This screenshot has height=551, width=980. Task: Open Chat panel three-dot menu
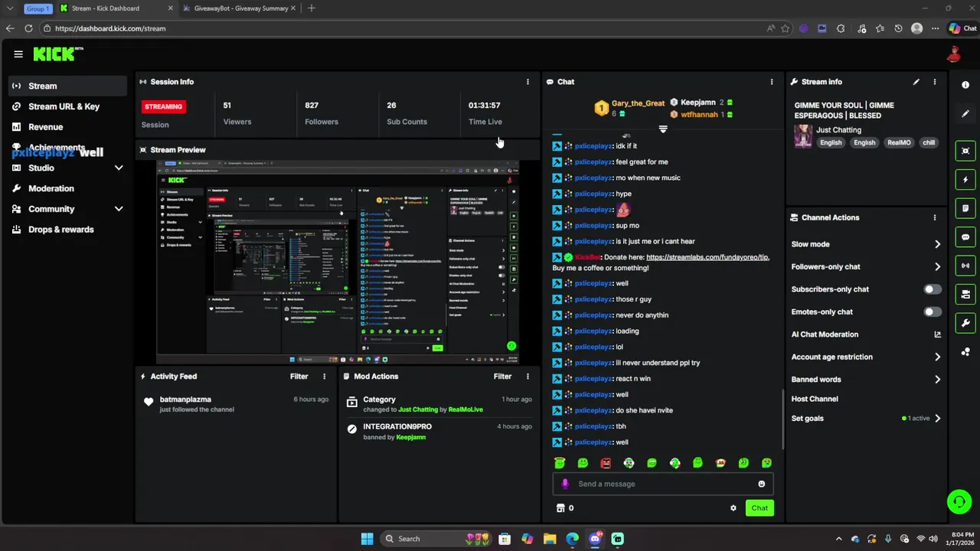coord(772,82)
